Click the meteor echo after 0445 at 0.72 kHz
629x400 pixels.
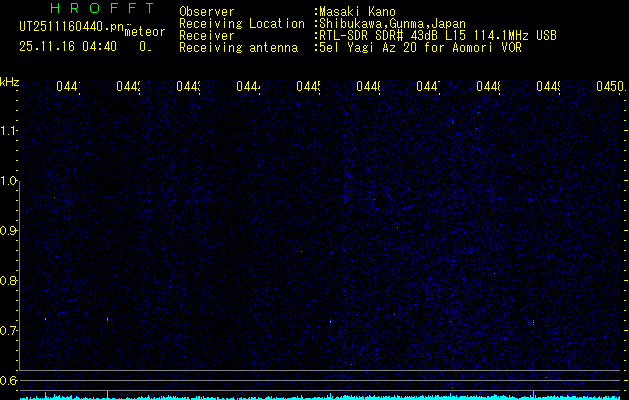331,321
